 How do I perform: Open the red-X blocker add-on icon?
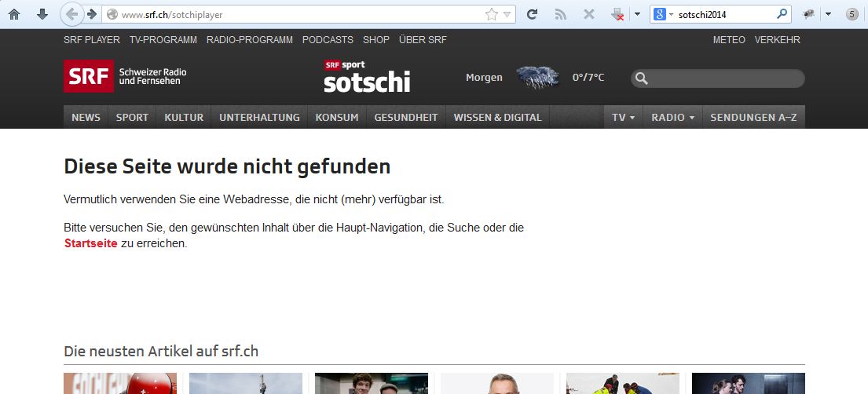[617, 14]
